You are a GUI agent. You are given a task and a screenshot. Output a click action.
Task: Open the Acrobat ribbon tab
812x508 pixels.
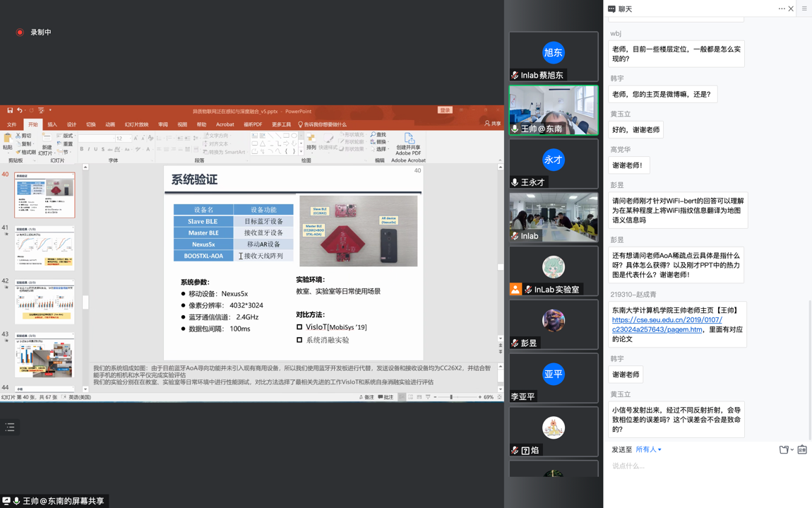click(225, 125)
